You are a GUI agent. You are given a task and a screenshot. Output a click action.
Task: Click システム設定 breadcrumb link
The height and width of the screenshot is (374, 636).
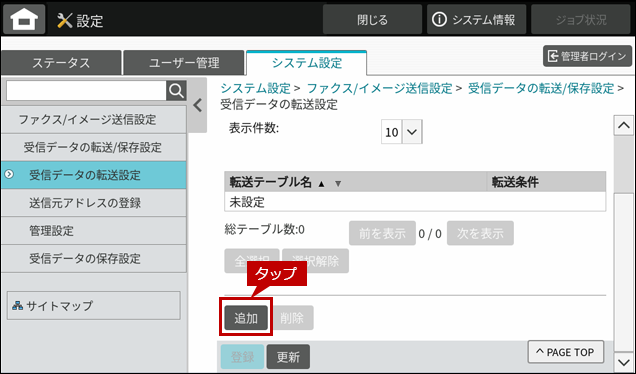point(256,88)
